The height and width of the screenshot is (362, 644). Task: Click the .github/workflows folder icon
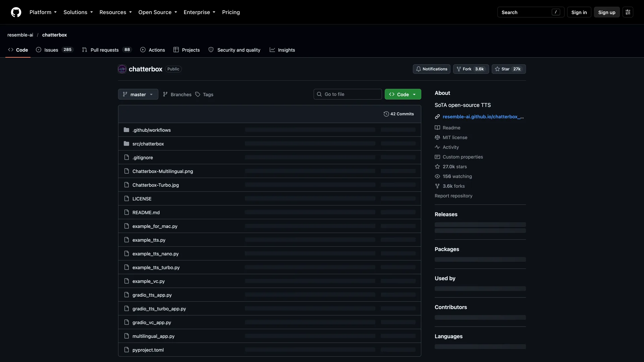(126, 130)
